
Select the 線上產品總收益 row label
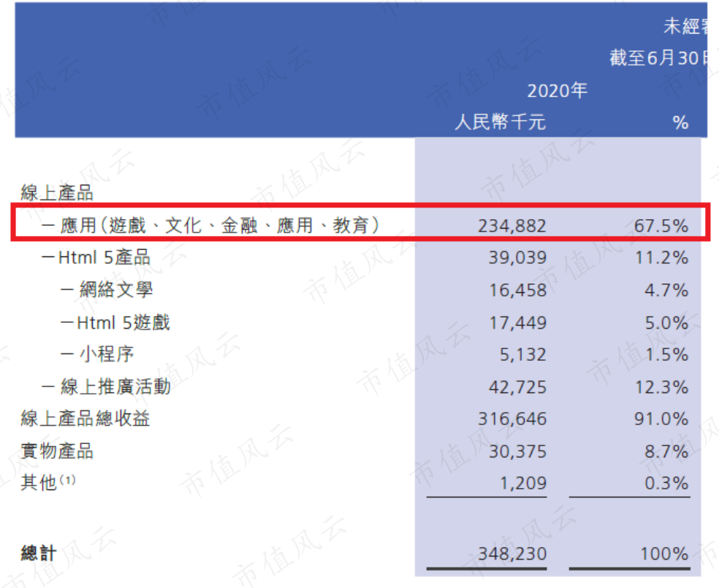pyautogui.click(x=85, y=419)
